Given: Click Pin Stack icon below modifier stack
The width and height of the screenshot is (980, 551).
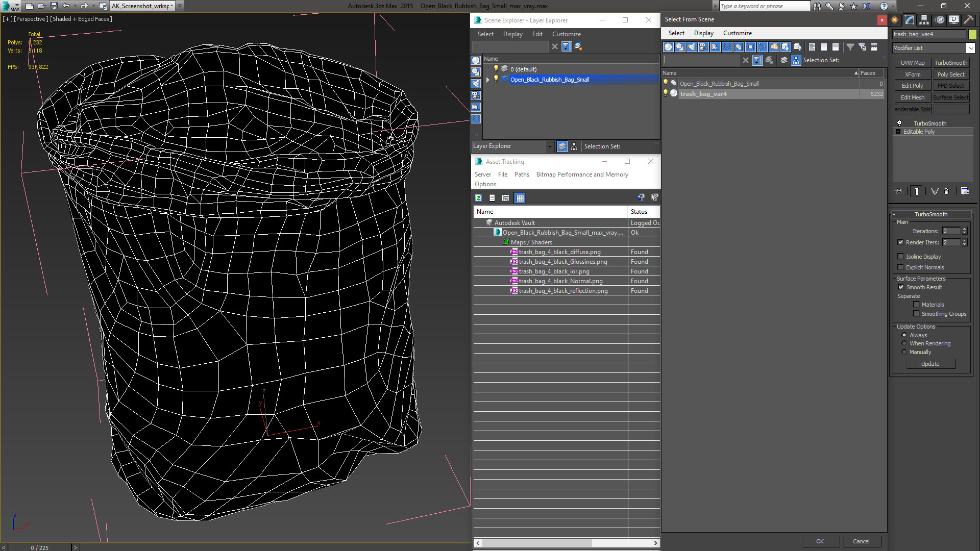Looking at the screenshot, I should (x=899, y=191).
